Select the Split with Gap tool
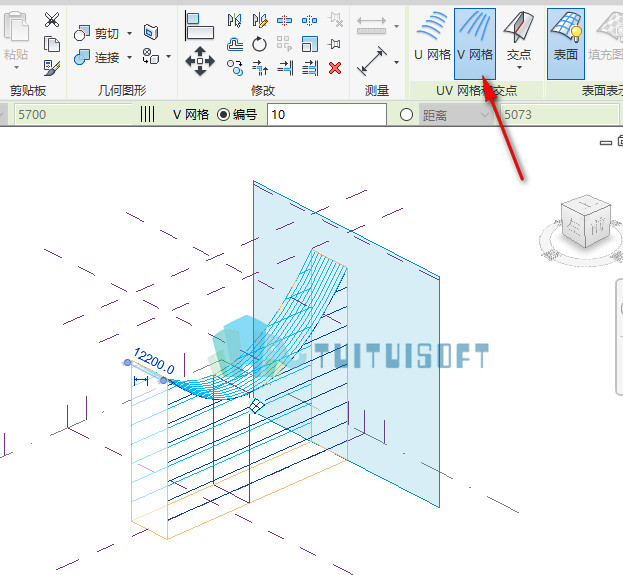Image resolution: width=623 pixels, height=575 pixels. 310,20
